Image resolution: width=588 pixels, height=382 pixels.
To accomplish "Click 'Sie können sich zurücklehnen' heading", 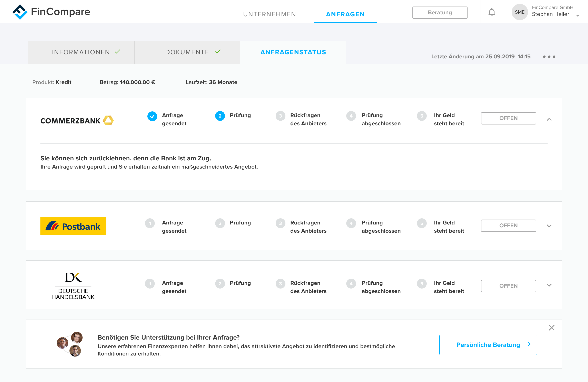I will click(x=126, y=158).
